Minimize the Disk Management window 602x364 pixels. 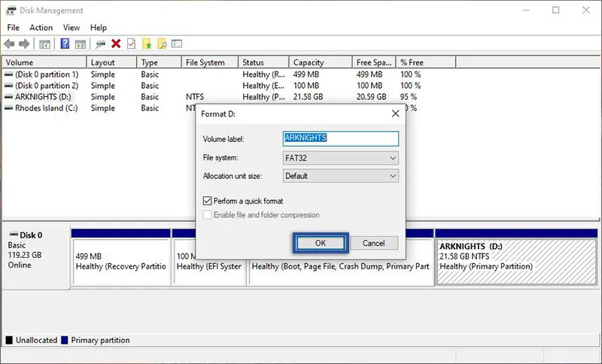(x=526, y=11)
